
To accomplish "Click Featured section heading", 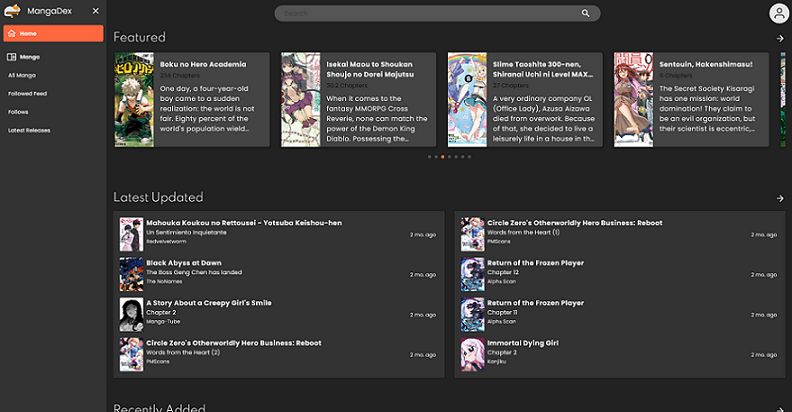I will pos(139,37).
